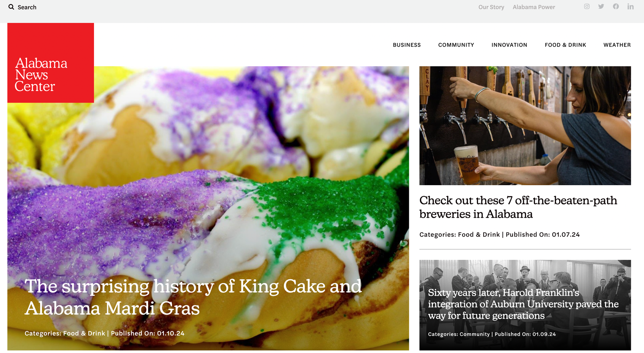This screenshot has width=644, height=353.
Task: Select the Weather menu item
Action: 617,45
